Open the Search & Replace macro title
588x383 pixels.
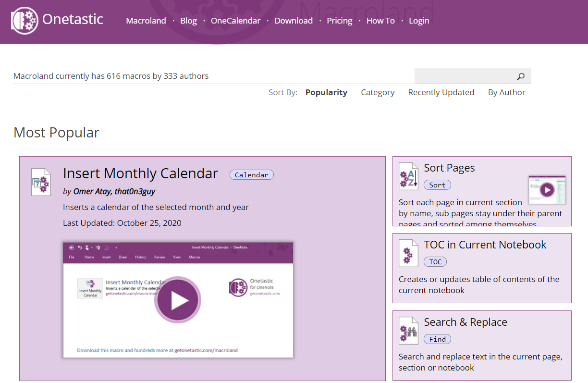click(x=465, y=322)
